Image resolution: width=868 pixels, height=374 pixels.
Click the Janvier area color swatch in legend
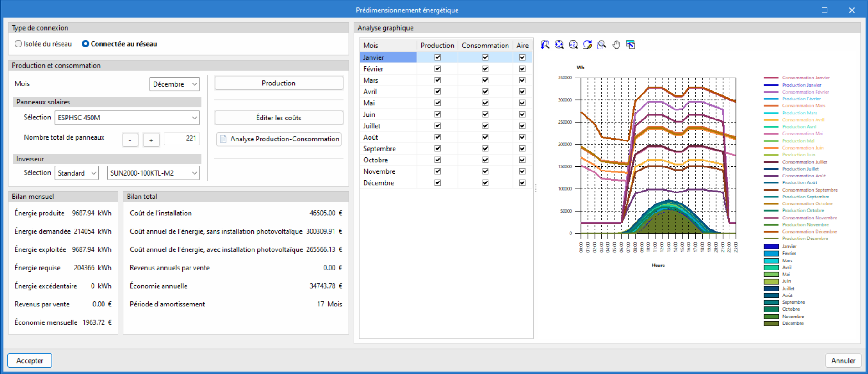(x=771, y=246)
